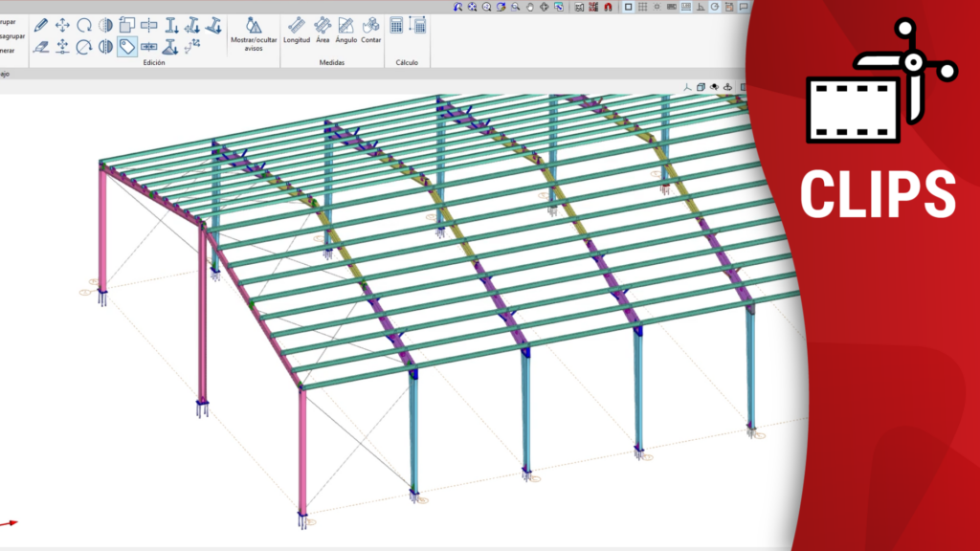The image size is (980, 551).
Task: Toggle the red magnet snap icon
Action: click(606, 7)
